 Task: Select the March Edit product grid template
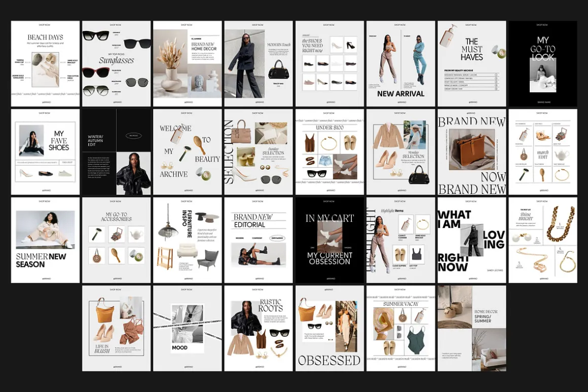pos(542,152)
